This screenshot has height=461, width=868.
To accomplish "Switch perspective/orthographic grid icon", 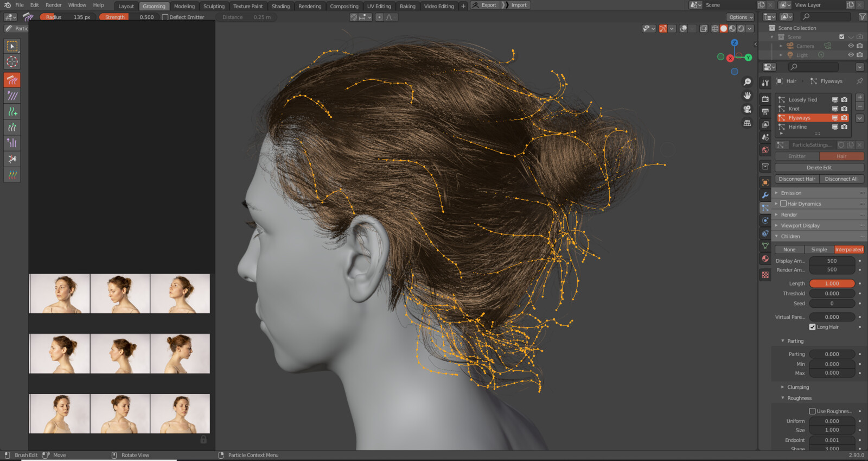I will point(747,123).
